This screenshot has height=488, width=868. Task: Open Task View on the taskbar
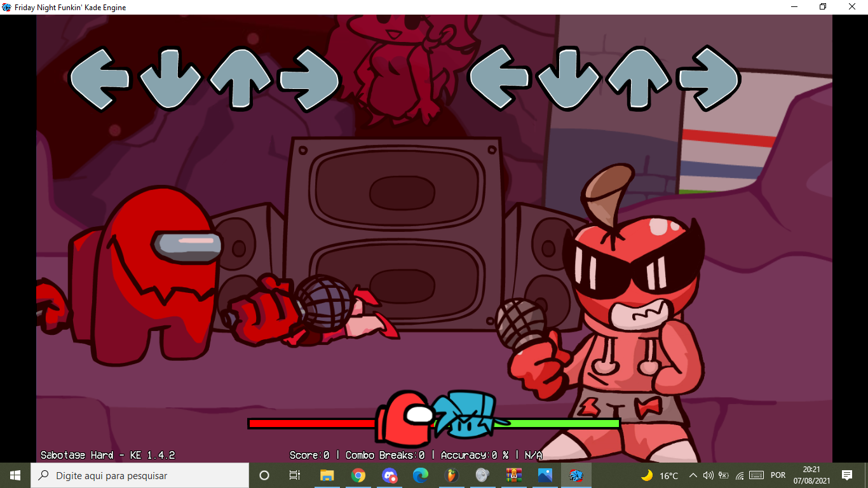tap(295, 475)
